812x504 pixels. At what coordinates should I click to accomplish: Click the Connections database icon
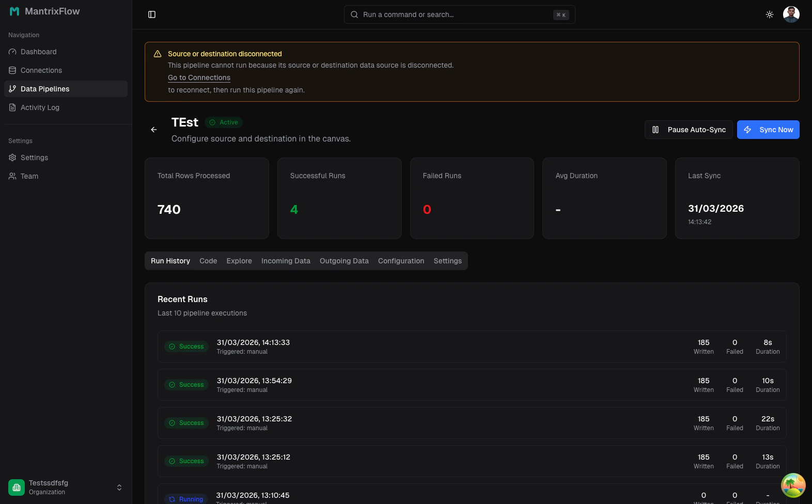[12, 70]
